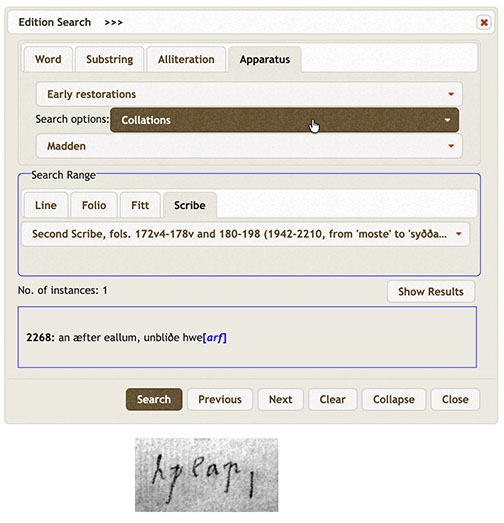The width and height of the screenshot is (504, 523).
Task: Expand the Second Scribe range dropdown arrow
Action: pos(459,234)
